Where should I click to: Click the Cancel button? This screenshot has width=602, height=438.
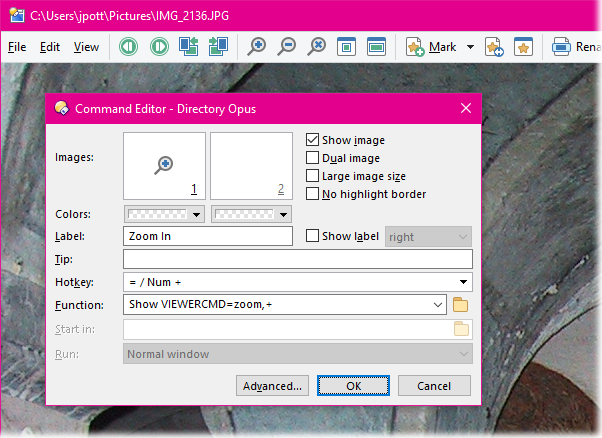434,386
